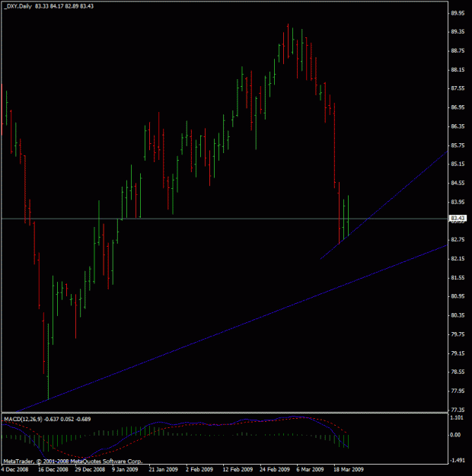Click the 1.101 MACD scale label
The image size is (472, 476).
457,418
